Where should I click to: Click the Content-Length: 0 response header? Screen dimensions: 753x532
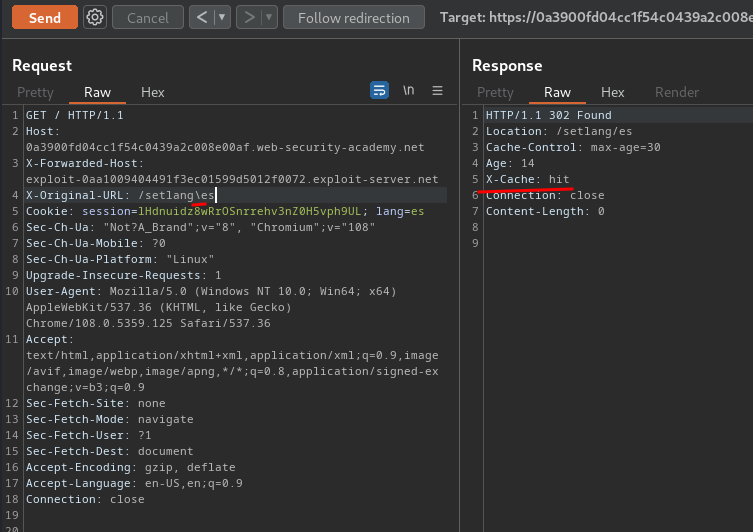click(545, 211)
